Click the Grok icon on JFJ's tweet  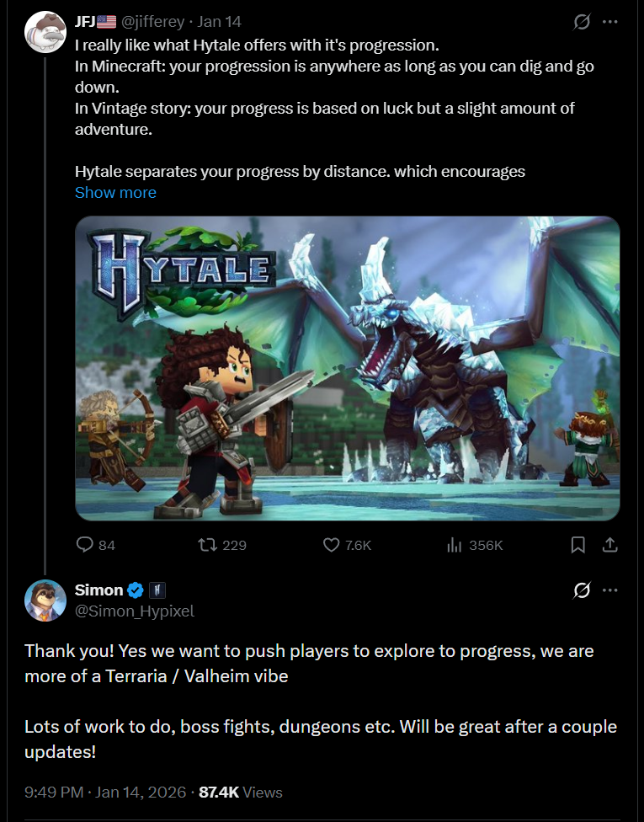(x=582, y=22)
